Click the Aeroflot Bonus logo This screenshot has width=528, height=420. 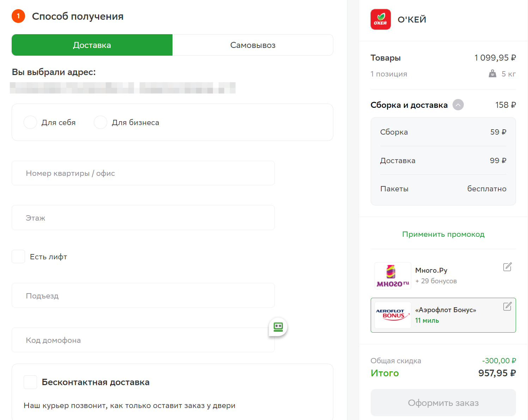pyautogui.click(x=393, y=315)
